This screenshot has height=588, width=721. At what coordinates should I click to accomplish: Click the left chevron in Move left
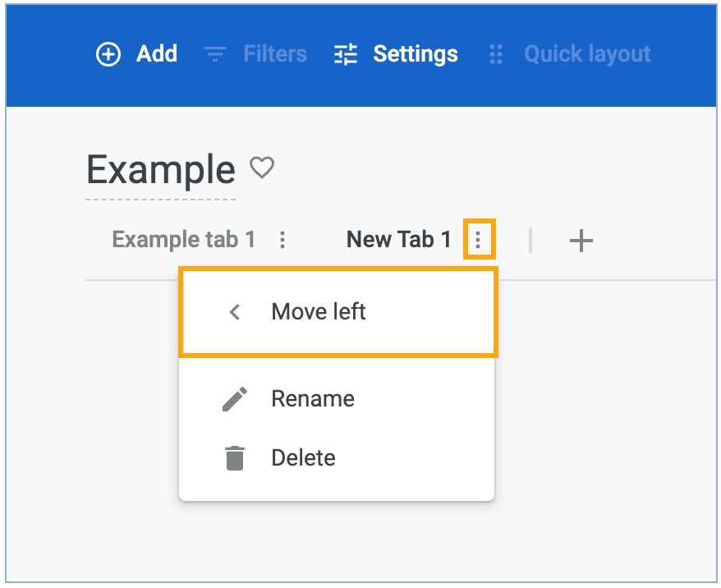(235, 312)
